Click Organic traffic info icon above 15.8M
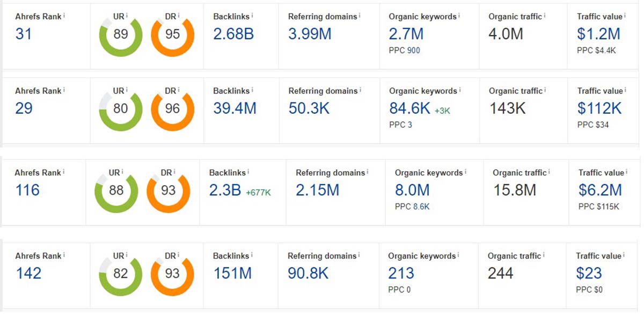This screenshot has width=644, height=322. tap(550, 172)
